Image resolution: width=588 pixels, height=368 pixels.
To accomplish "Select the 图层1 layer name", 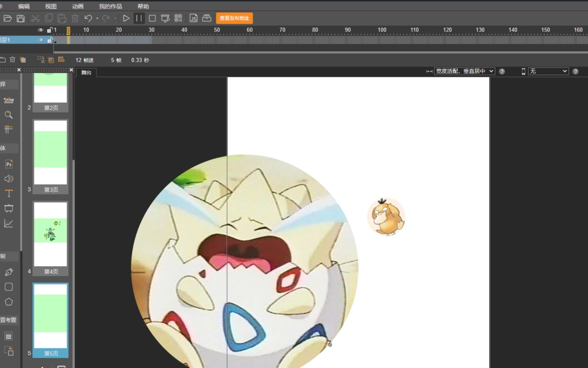I will [x=5, y=40].
